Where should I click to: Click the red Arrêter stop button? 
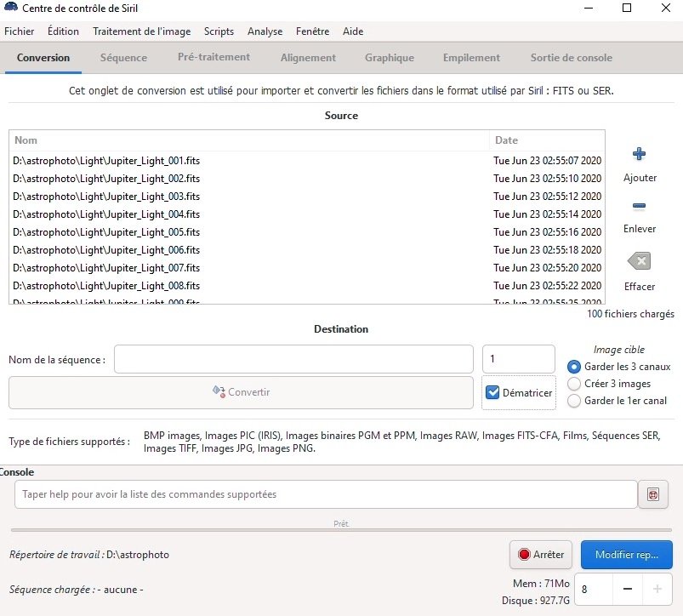pos(541,555)
